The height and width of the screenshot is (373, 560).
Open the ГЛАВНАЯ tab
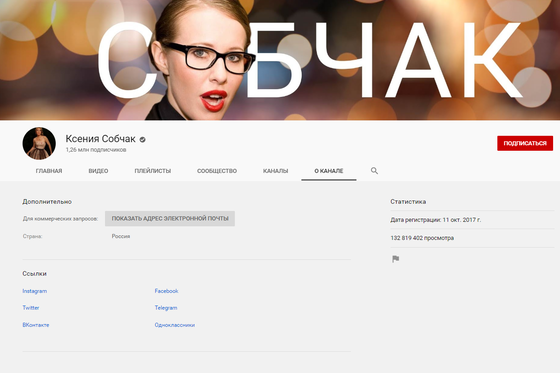coord(49,171)
